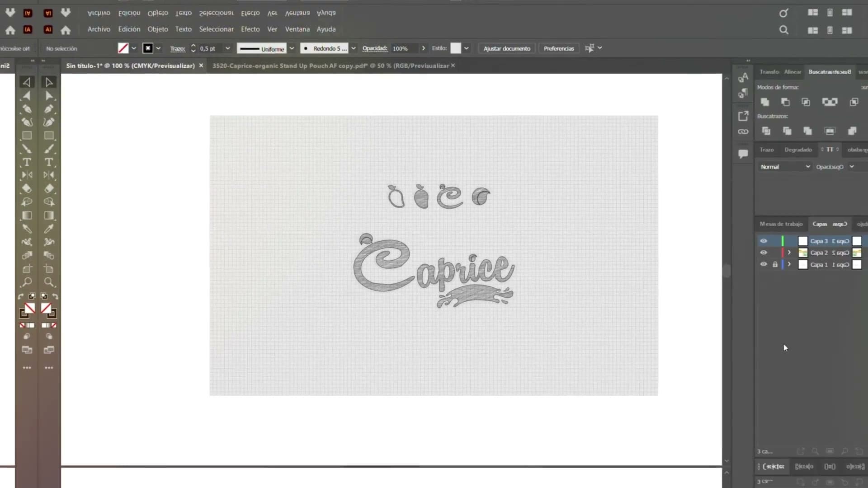868x488 pixels.
Task: Open the Redondo 5 brush definition dropdown arrow
Action: 354,48
